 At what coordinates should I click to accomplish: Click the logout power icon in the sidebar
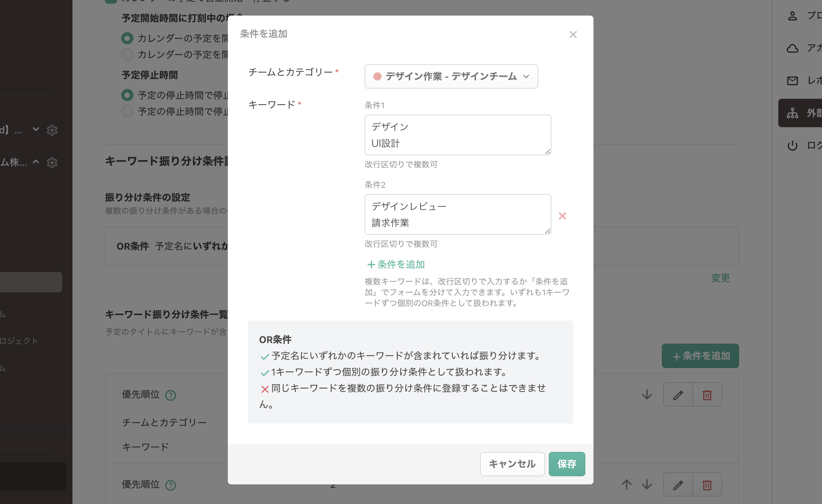[793, 145]
